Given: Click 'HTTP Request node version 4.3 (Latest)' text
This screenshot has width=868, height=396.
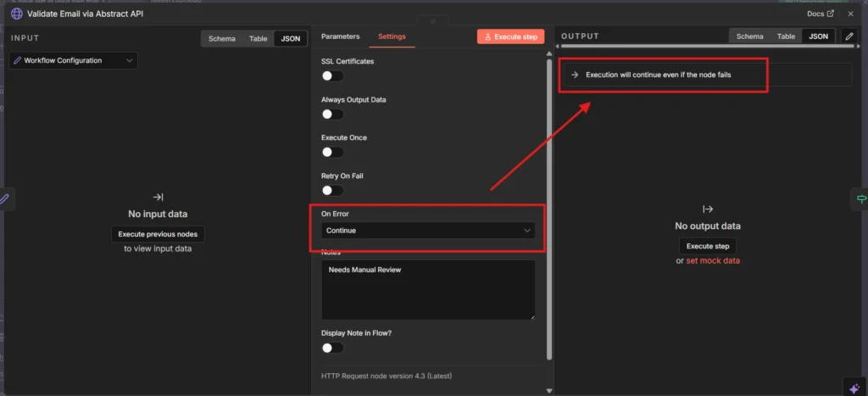Looking at the screenshot, I should click(x=387, y=376).
